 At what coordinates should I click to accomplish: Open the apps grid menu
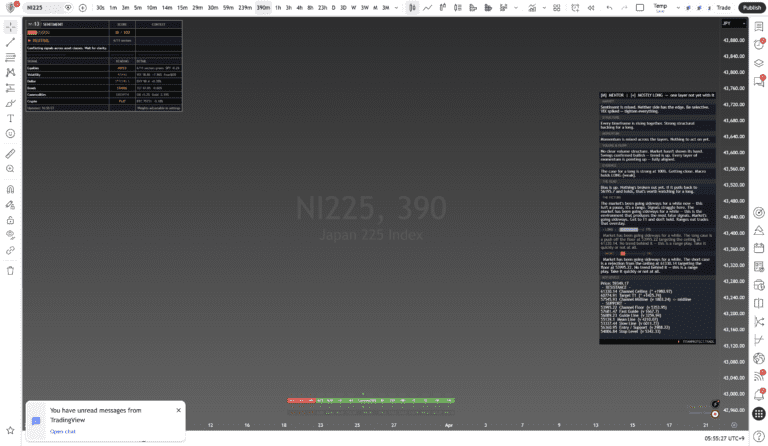[759, 414]
